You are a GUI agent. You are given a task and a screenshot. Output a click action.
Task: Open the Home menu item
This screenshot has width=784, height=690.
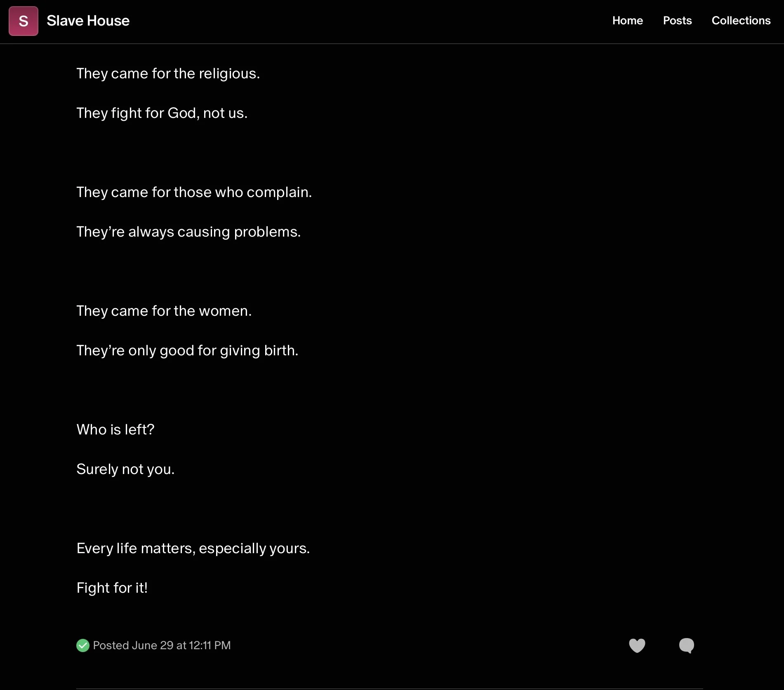627,21
